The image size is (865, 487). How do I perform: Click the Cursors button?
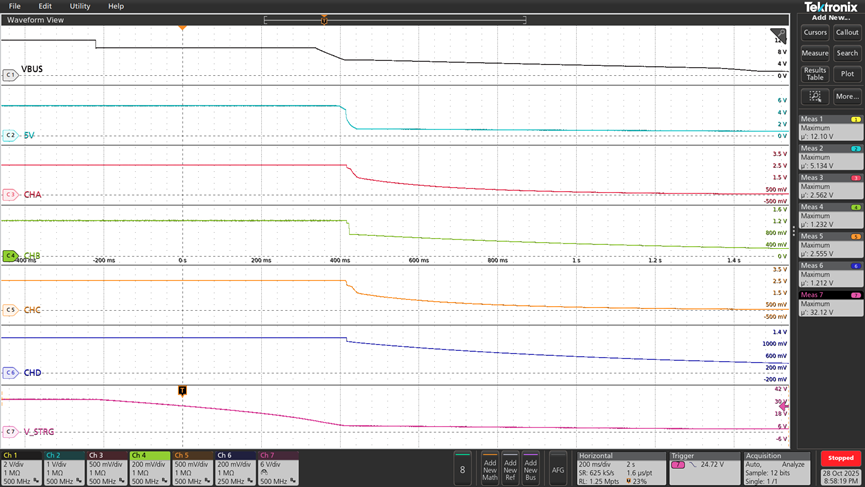[x=815, y=33]
